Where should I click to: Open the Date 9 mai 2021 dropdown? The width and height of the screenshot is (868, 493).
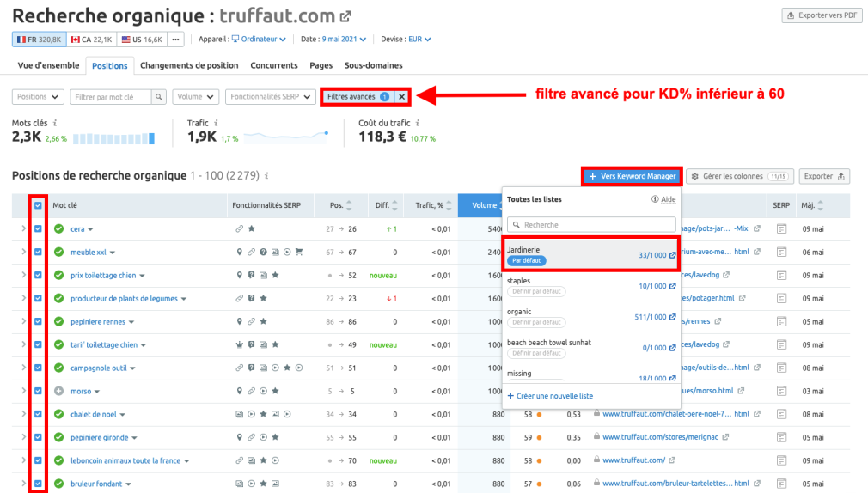click(x=344, y=40)
